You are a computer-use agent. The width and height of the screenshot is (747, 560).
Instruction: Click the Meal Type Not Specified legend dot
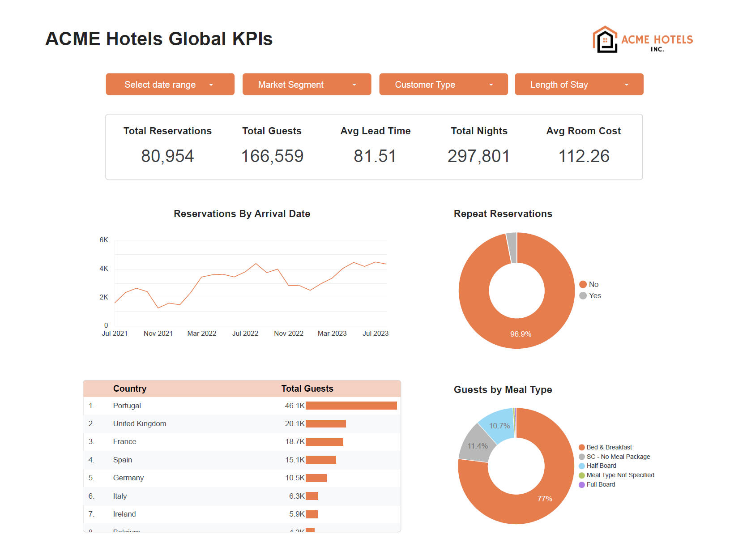581,475
